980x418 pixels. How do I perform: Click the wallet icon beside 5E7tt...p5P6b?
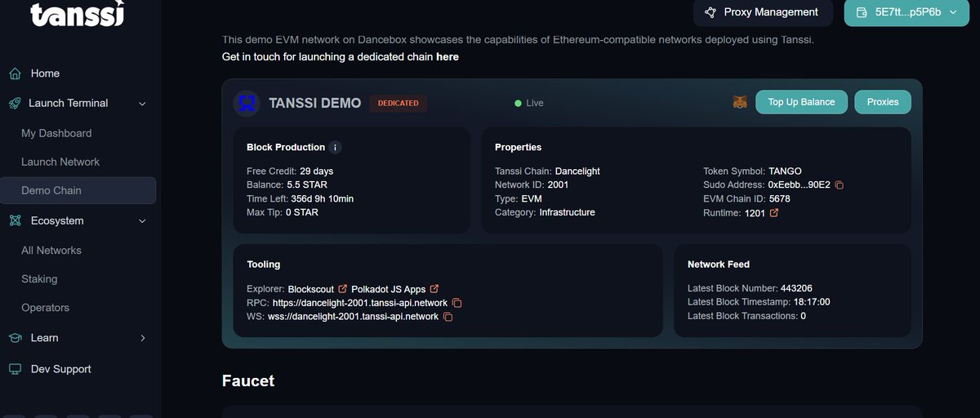point(861,12)
